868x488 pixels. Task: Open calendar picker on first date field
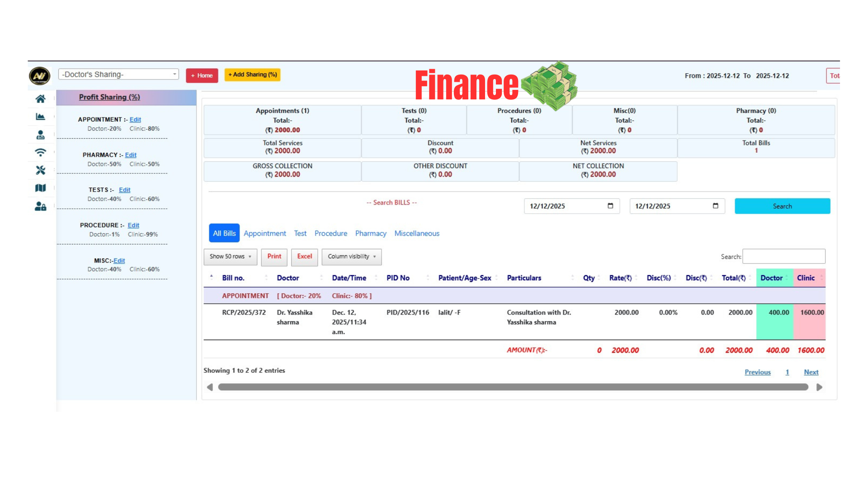point(610,206)
